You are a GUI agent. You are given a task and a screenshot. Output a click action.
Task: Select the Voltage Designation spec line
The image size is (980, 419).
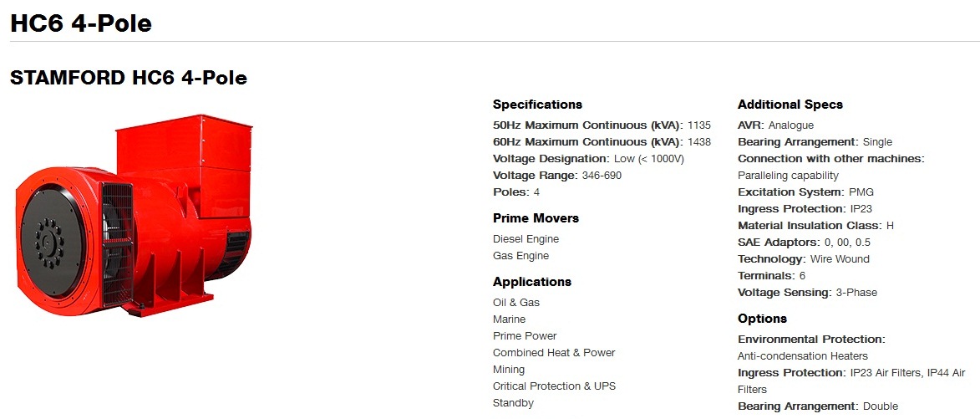click(588, 159)
